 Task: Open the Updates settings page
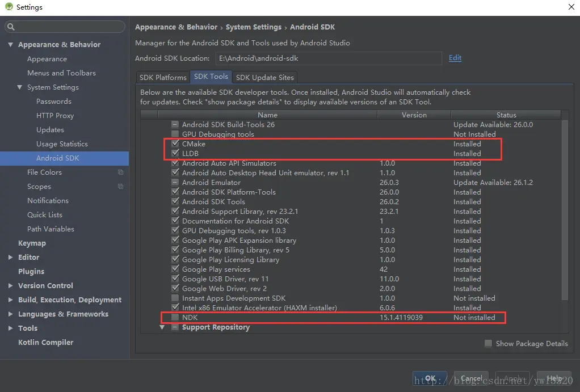50,130
